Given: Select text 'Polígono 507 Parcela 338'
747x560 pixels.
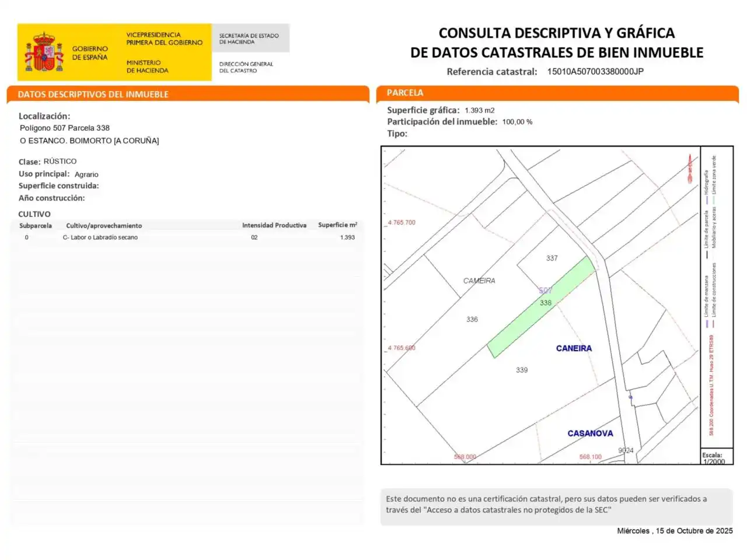Looking at the screenshot, I should click(65, 128).
